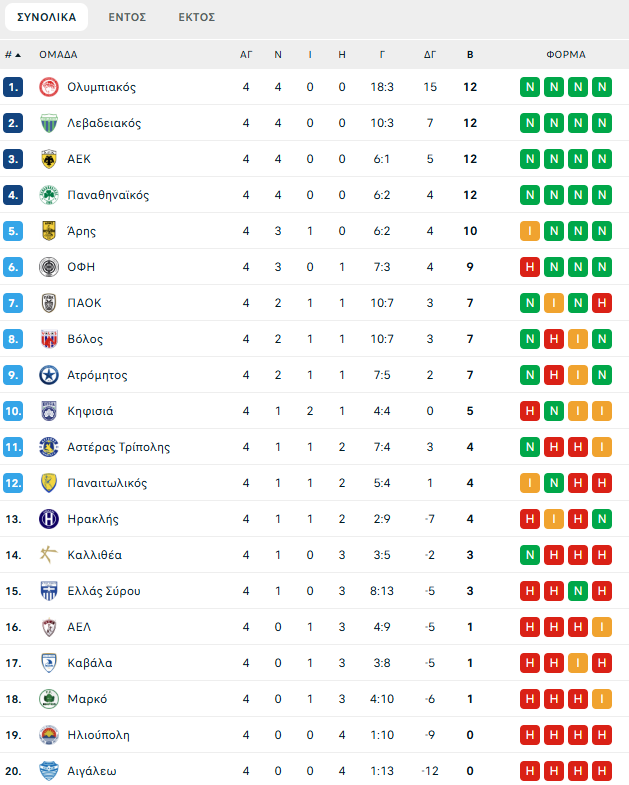Click the Παναθηναϊκός club logo
The height and width of the screenshot is (785, 629).
tap(48, 195)
